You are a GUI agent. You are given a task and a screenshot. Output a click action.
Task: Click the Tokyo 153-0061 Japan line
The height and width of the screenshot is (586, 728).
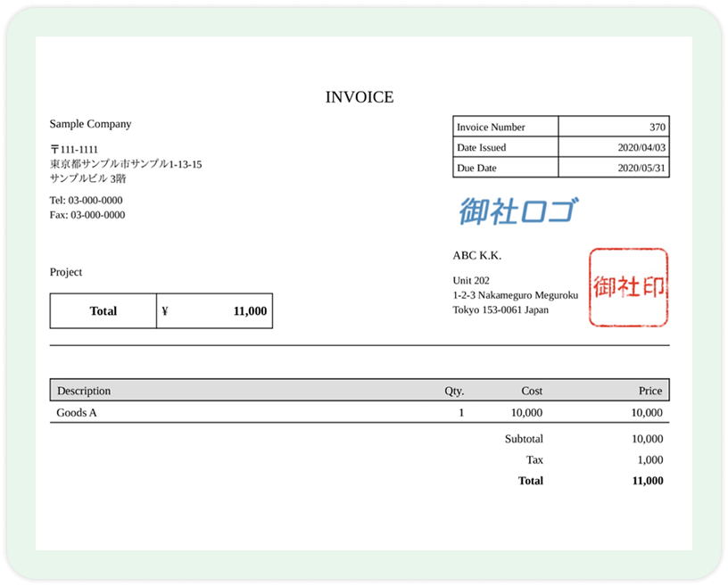[500, 310]
